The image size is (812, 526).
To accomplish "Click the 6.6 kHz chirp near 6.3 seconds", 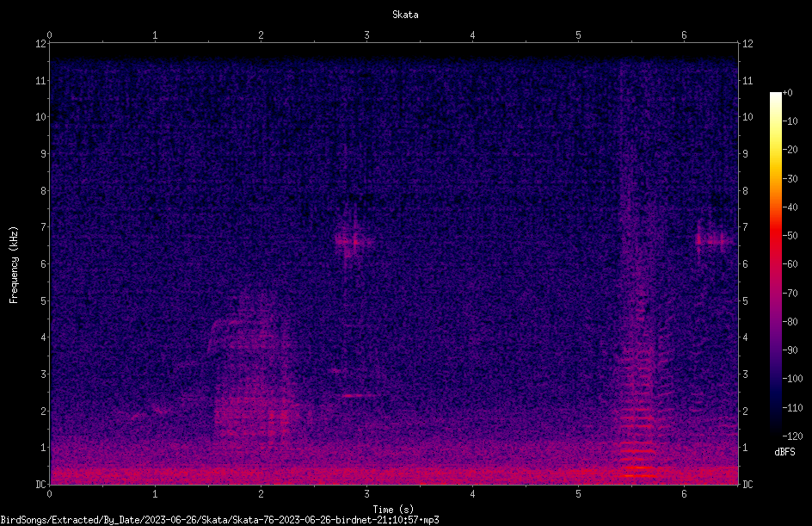I will click(x=715, y=240).
